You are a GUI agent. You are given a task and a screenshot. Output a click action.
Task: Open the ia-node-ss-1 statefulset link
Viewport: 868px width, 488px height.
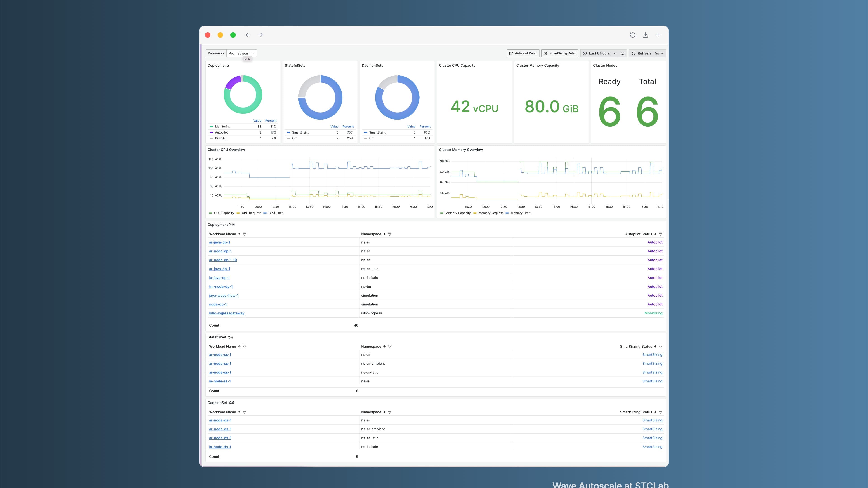pos(220,381)
